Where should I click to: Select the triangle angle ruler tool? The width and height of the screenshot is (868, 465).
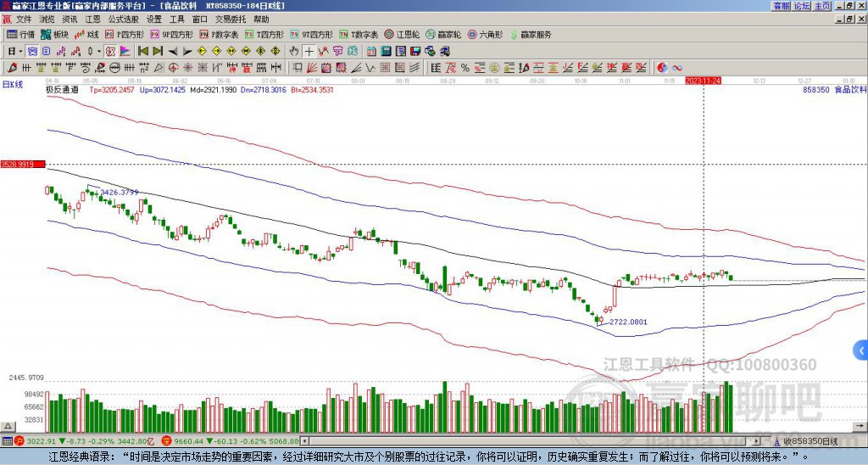click(159, 68)
